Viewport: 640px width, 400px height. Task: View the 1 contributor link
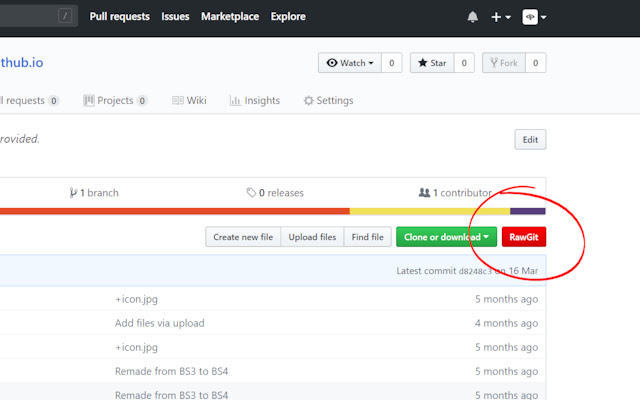(x=455, y=193)
